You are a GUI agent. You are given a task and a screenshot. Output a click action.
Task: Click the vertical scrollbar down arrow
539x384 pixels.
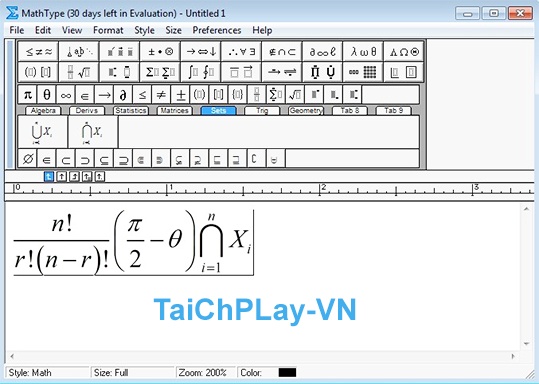pyautogui.click(x=526, y=343)
